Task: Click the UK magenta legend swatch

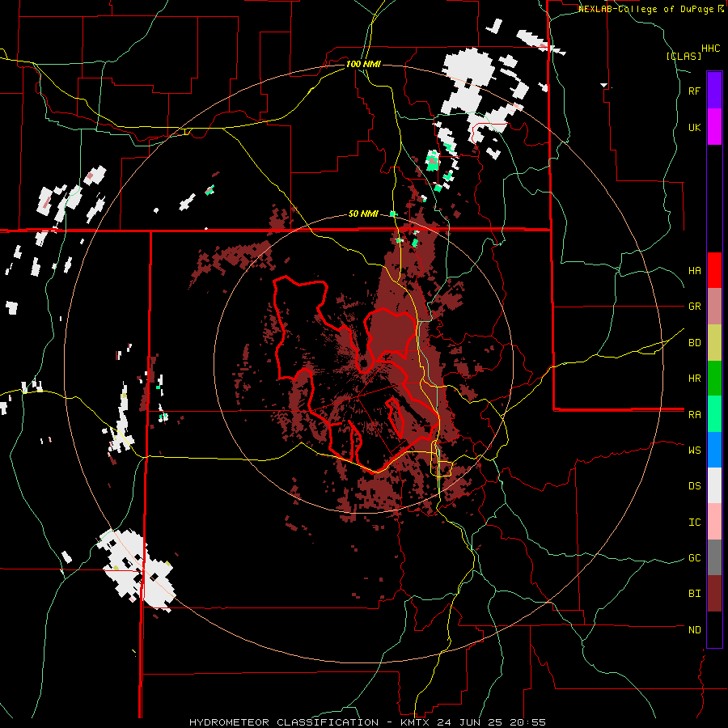Action: (714, 127)
